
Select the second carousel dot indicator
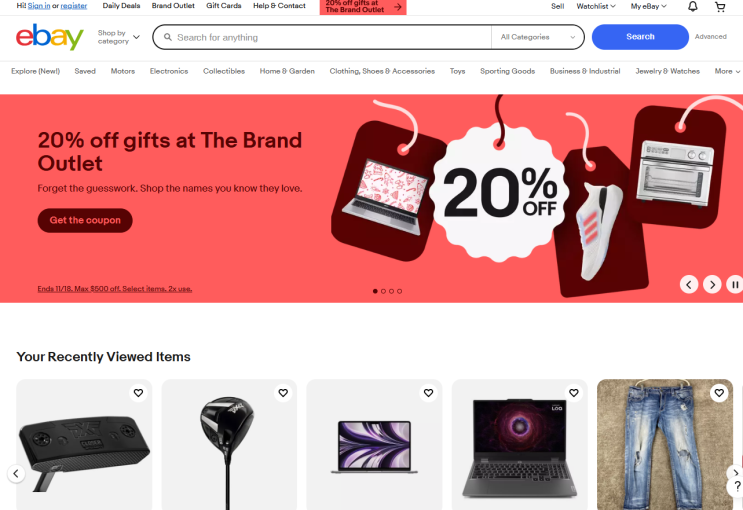point(383,291)
